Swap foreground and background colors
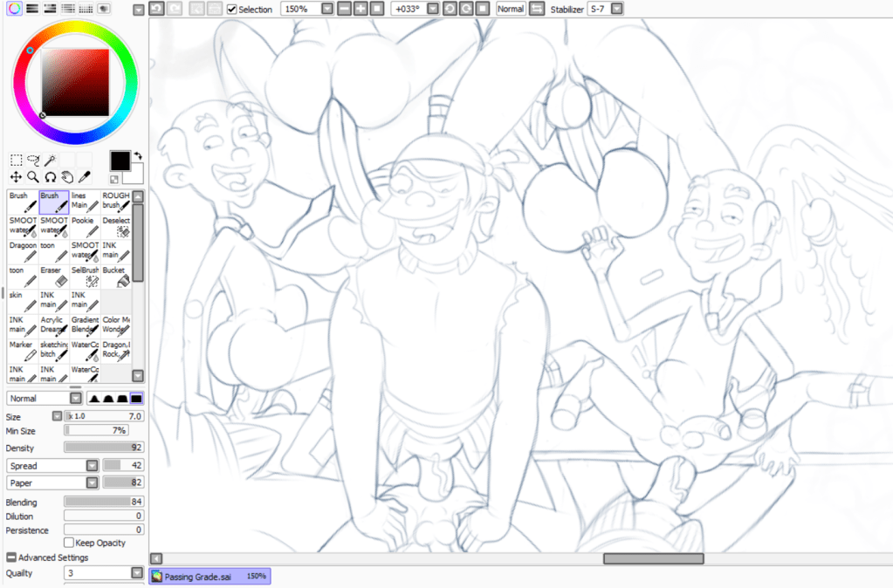The height and width of the screenshot is (588, 893). click(137, 155)
